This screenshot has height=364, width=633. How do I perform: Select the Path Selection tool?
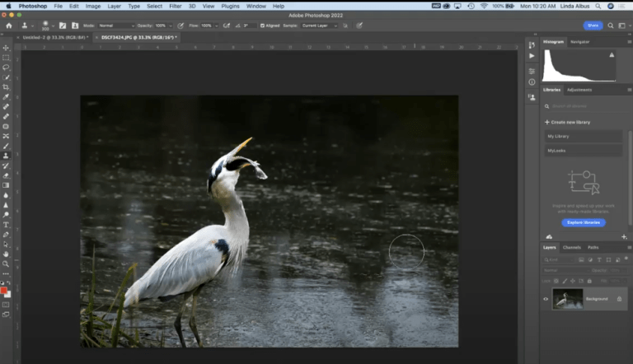pyautogui.click(x=6, y=245)
